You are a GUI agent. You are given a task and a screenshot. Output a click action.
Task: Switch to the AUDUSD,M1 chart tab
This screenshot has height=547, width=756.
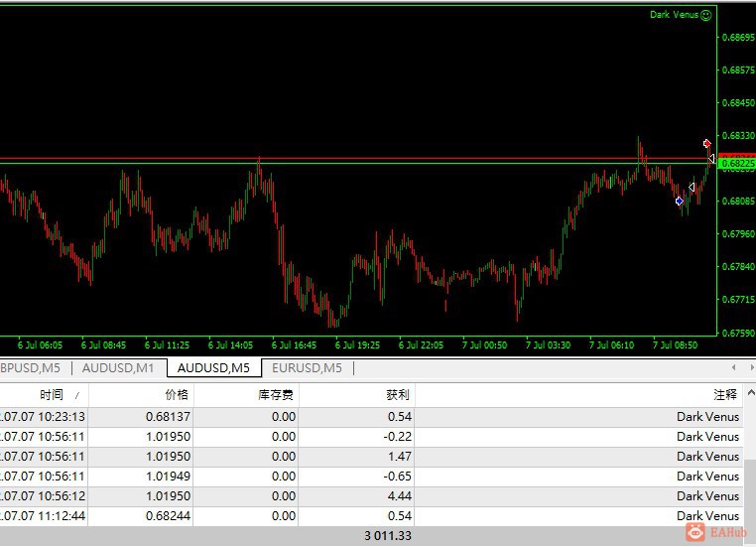(118, 368)
